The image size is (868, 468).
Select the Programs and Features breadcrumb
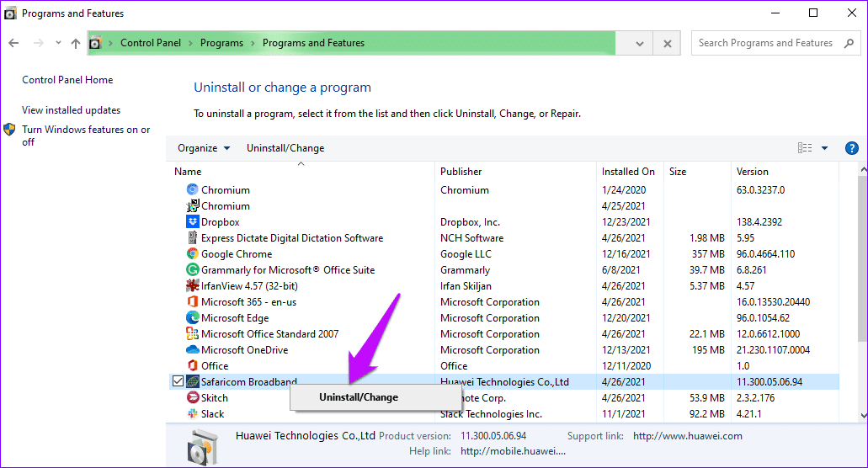[x=313, y=43]
